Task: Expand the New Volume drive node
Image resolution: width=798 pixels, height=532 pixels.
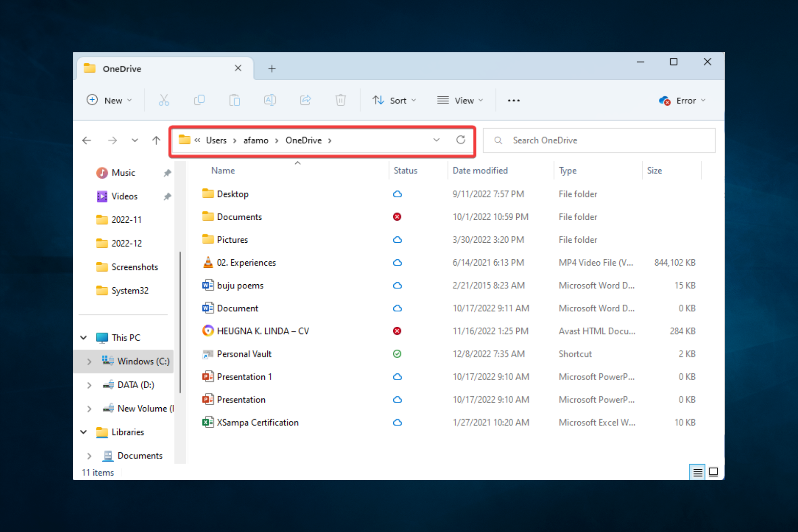Action: pyautogui.click(x=89, y=409)
